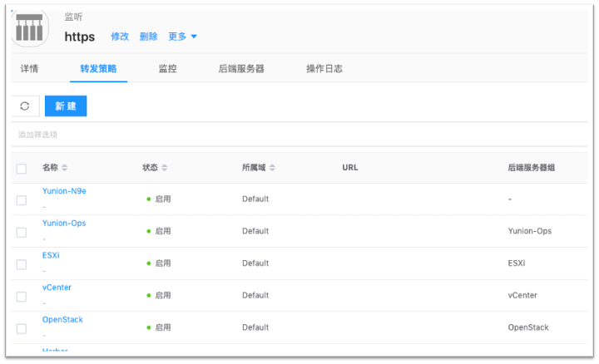
Task: Click the 删除 link
Action: click(148, 37)
